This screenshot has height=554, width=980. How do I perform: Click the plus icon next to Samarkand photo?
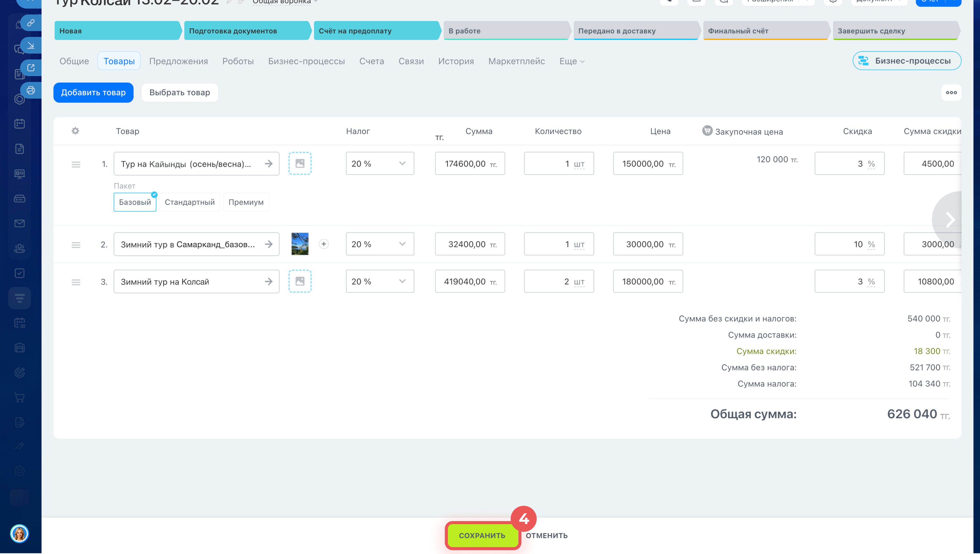point(324,244)
